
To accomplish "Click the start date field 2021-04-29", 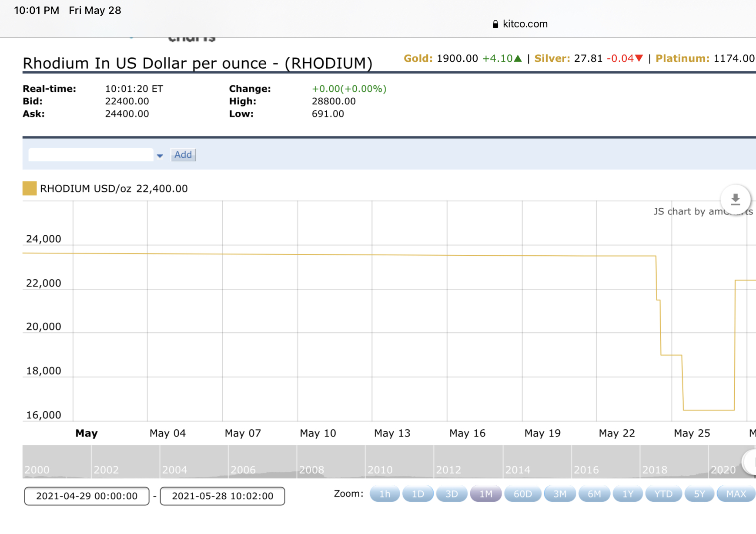I will coord(87,496).
